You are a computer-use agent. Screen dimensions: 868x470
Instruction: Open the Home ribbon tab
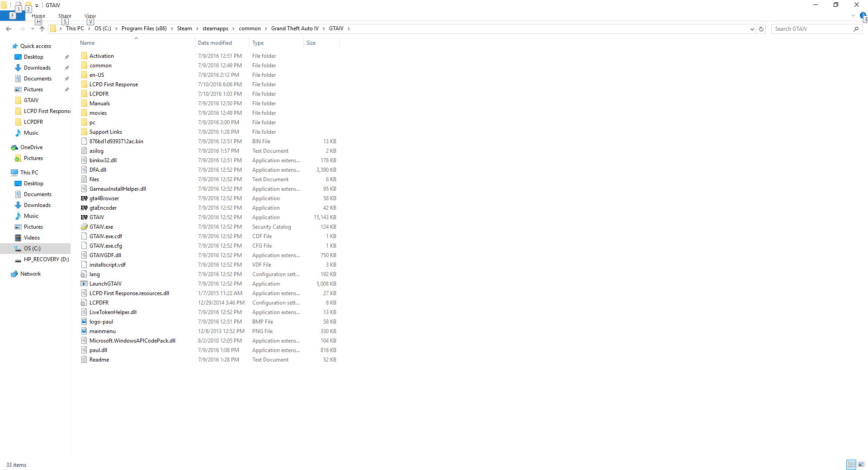[38, 16]
